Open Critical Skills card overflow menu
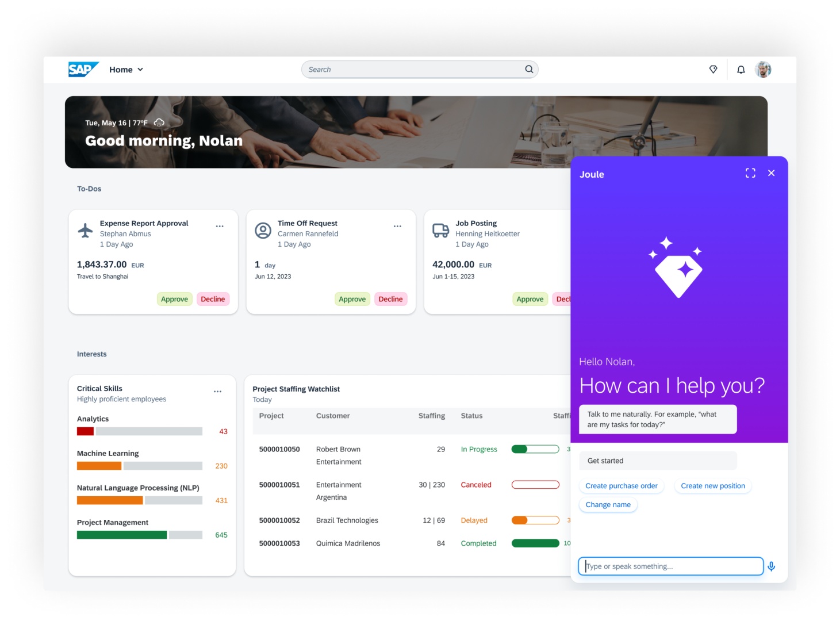Image resolution: width=840 pixels, height=621 pixels. click(217, 392)
